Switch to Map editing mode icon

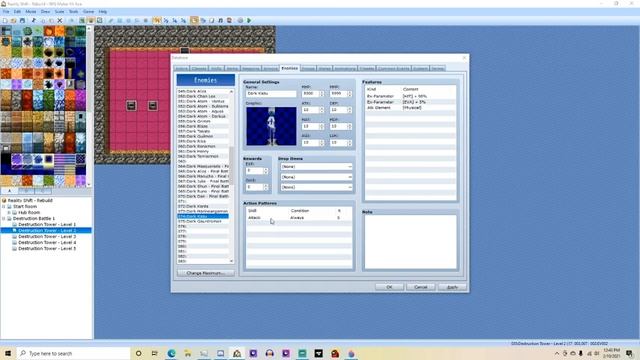82,20
